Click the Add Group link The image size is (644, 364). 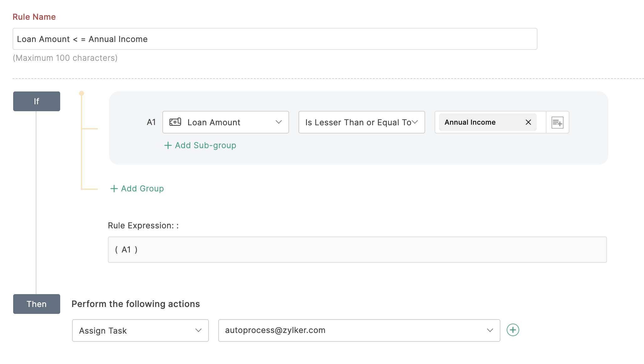(x=142, y=189)
